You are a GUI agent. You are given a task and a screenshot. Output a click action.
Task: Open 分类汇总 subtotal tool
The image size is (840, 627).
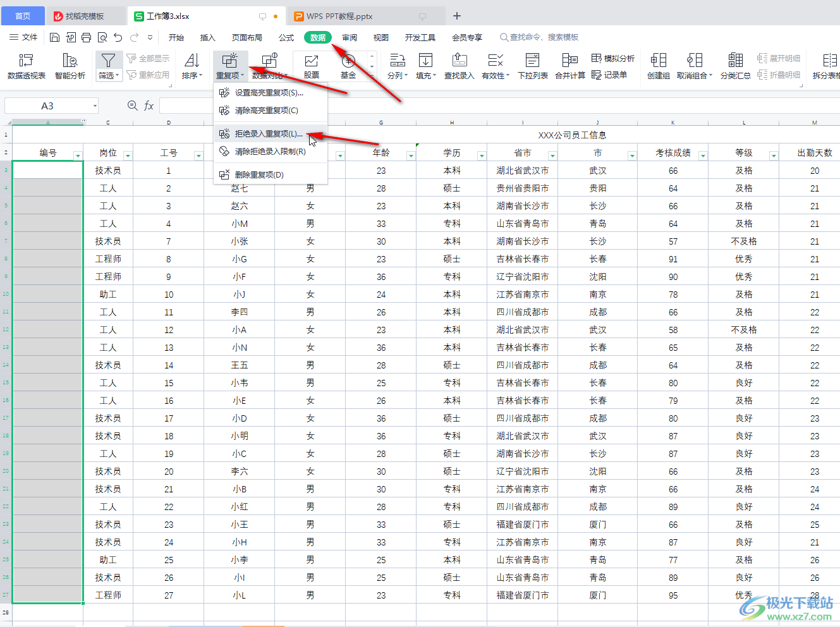pyautogui.click(x=736, y=66)
